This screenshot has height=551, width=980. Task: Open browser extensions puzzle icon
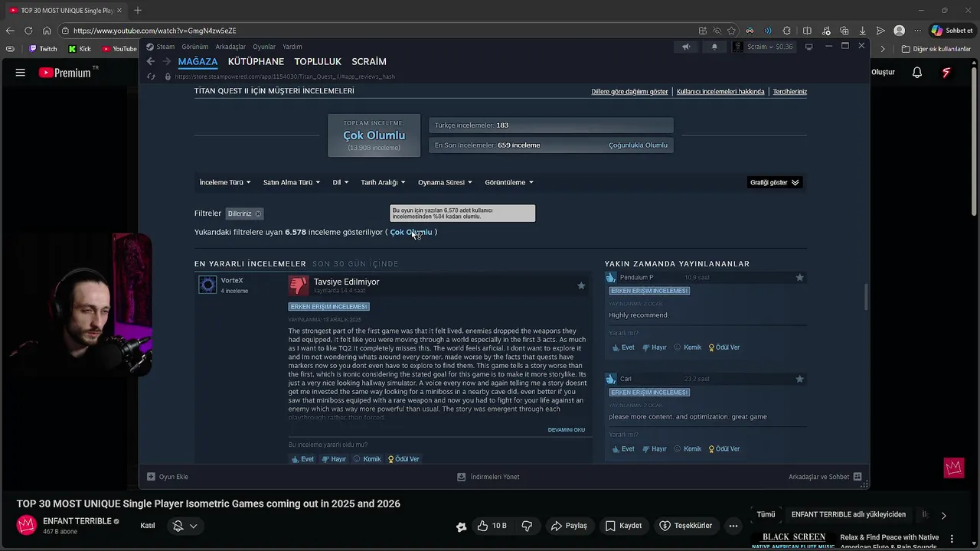[787, 31]
